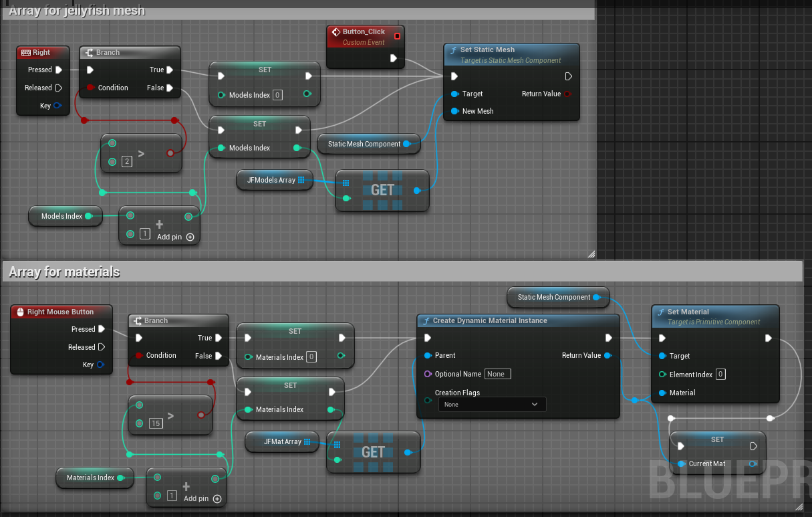Click the function icon on Set Material node
The height and width of the screenshot is (517, 812).
(661, 312)
